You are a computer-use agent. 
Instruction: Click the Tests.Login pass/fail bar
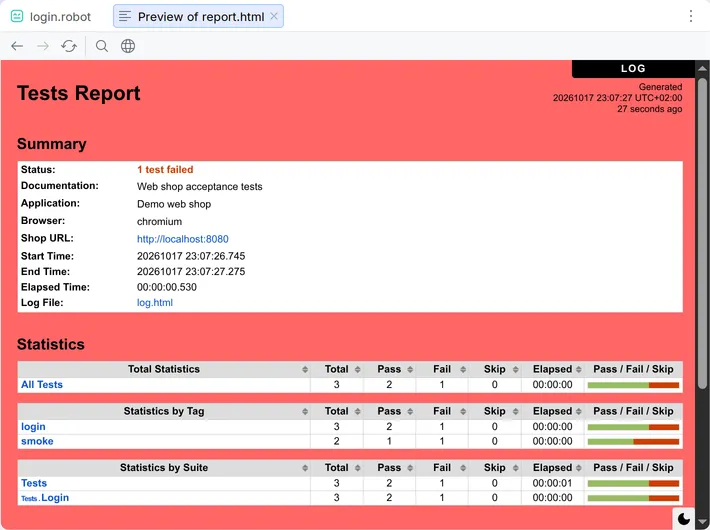click(x=633, y=498)
